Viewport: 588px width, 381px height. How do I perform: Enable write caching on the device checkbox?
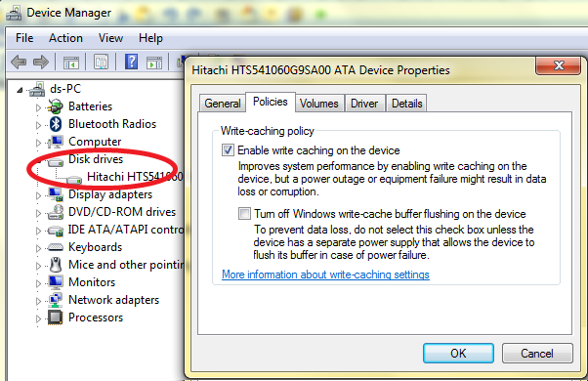tap(228, 150)
